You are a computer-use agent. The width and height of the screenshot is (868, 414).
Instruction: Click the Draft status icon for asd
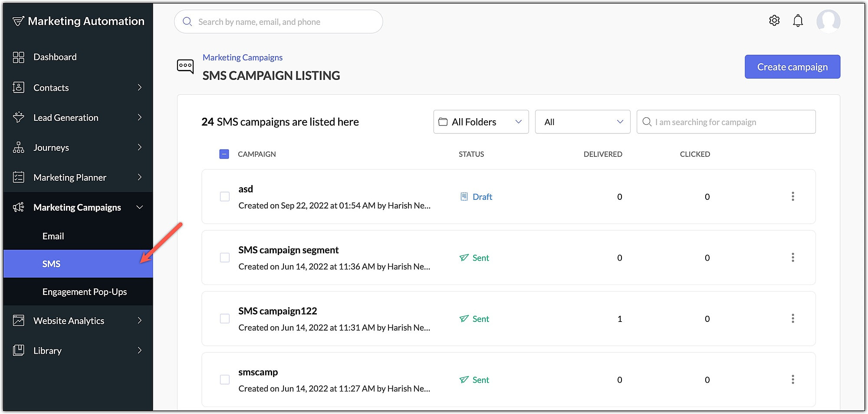(x=464, y=197)
